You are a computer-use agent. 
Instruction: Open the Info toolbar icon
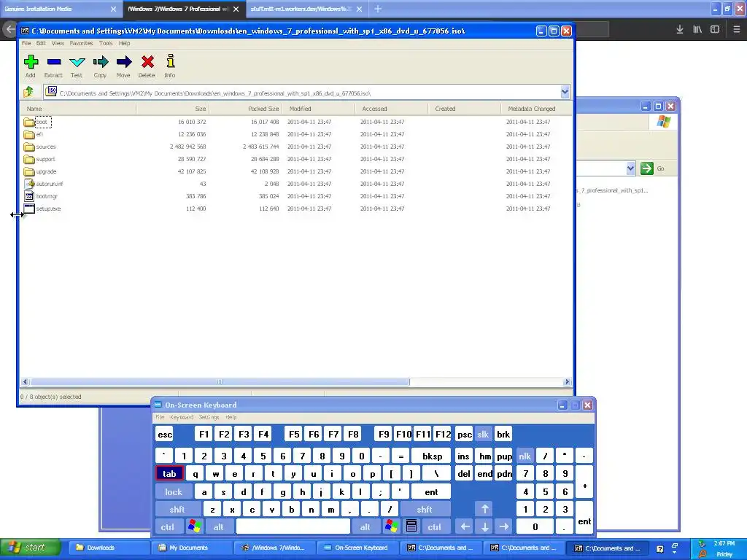[170, 61]
